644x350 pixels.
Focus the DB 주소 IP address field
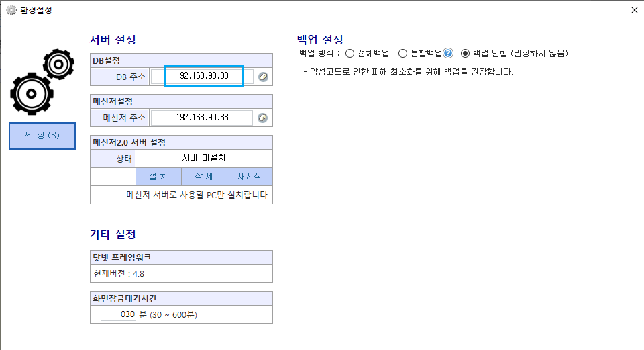[x=202, y=76]
